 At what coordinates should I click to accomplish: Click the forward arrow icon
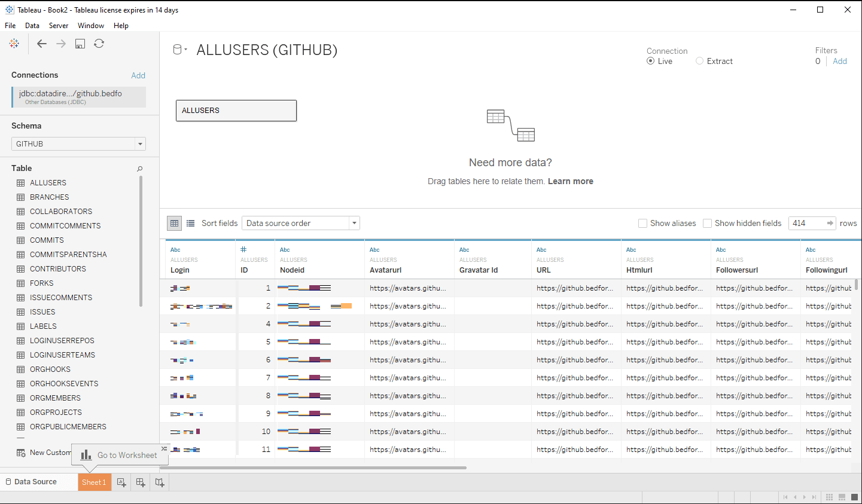61,44
